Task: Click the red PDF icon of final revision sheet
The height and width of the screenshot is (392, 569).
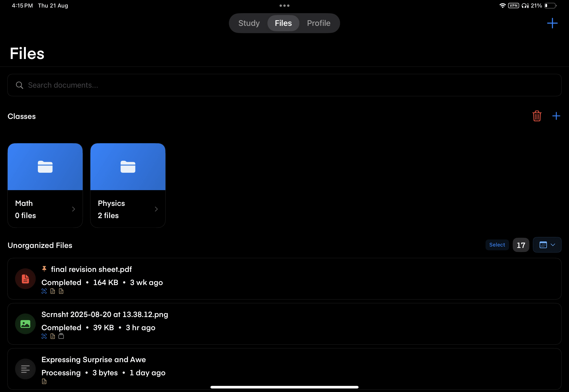Action: 25,279
